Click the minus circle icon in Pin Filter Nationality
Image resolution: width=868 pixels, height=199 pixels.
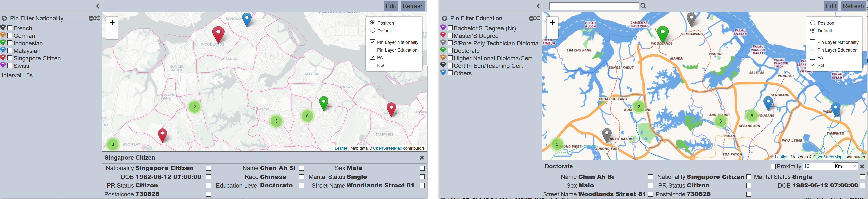[91, 18]
